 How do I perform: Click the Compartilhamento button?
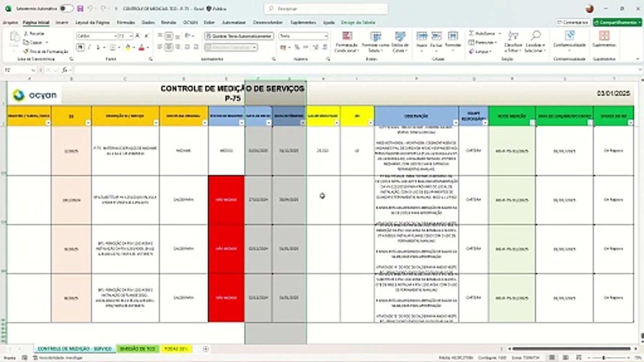(x=617, y=23)
